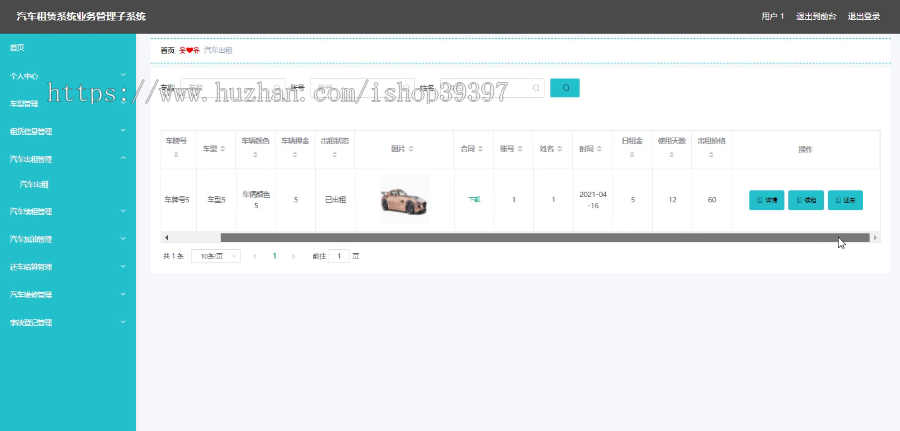Click the 详情 button for 车牌号5
Image resolution: width=900 pixels, height=431 pixels.
[x=766, y=200]
